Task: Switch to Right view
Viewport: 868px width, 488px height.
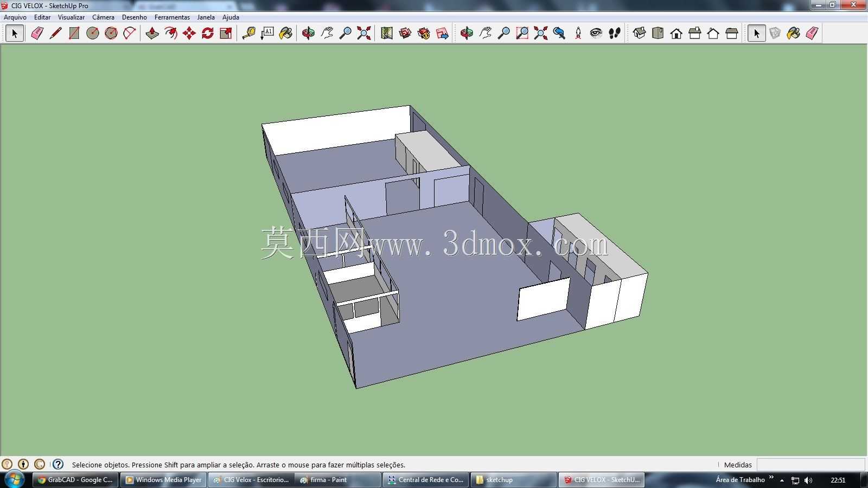Action: [x=694, y=34]
